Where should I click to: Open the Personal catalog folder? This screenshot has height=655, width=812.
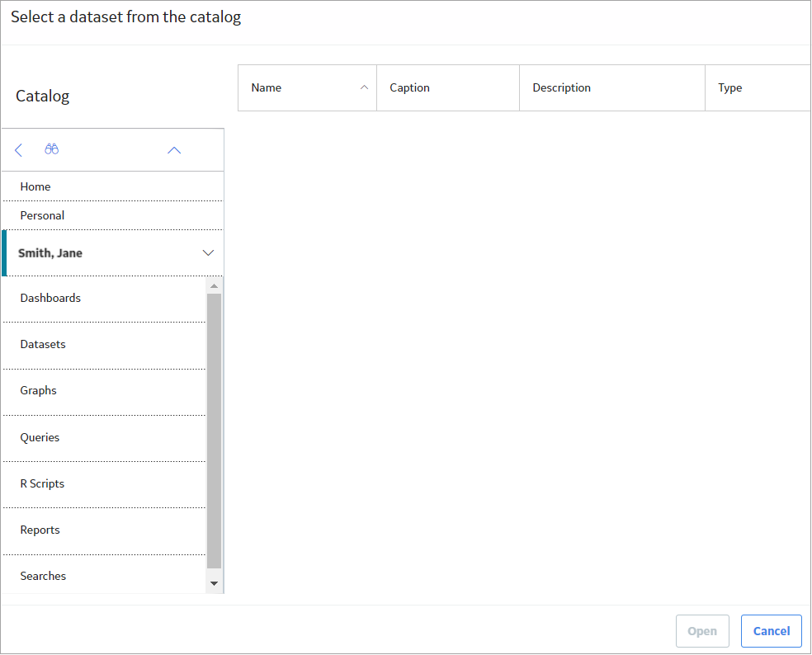113,215
